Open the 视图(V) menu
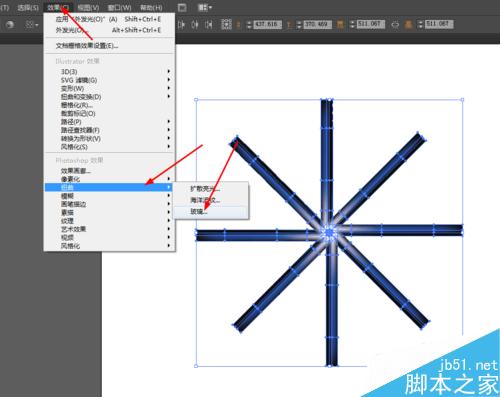The width and height of the screenshot is (500, 397). pos(88,7)
